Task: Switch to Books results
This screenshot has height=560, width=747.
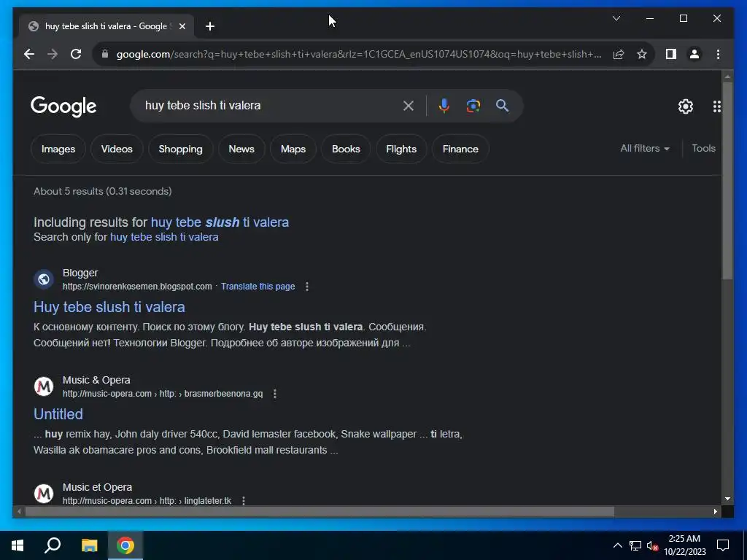Action: click(x=346, y=149)
